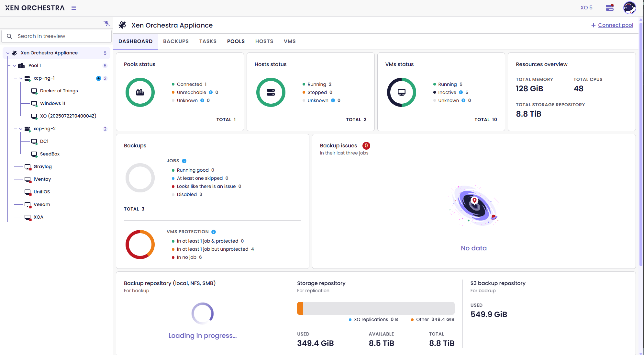Collapse the xcp-ng-2 host node
This screenshot has width=644, height=355.
coord(21,129)
